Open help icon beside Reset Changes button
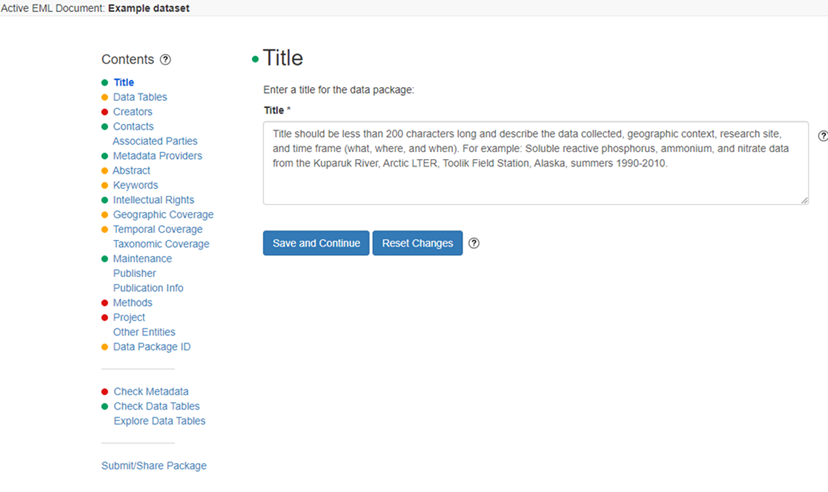 (x=474, y=243)
